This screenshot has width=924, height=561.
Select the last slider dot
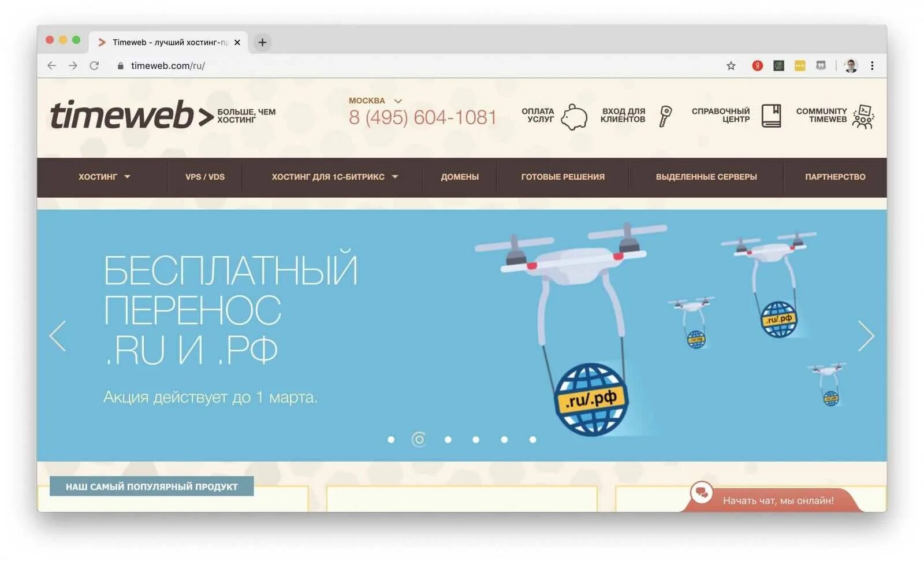532,440
